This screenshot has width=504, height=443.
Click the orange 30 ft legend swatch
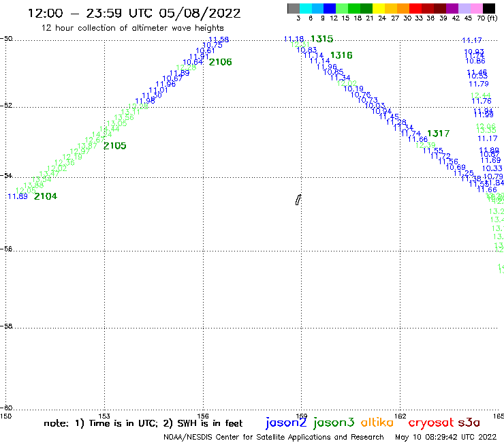tap(403, 8)
